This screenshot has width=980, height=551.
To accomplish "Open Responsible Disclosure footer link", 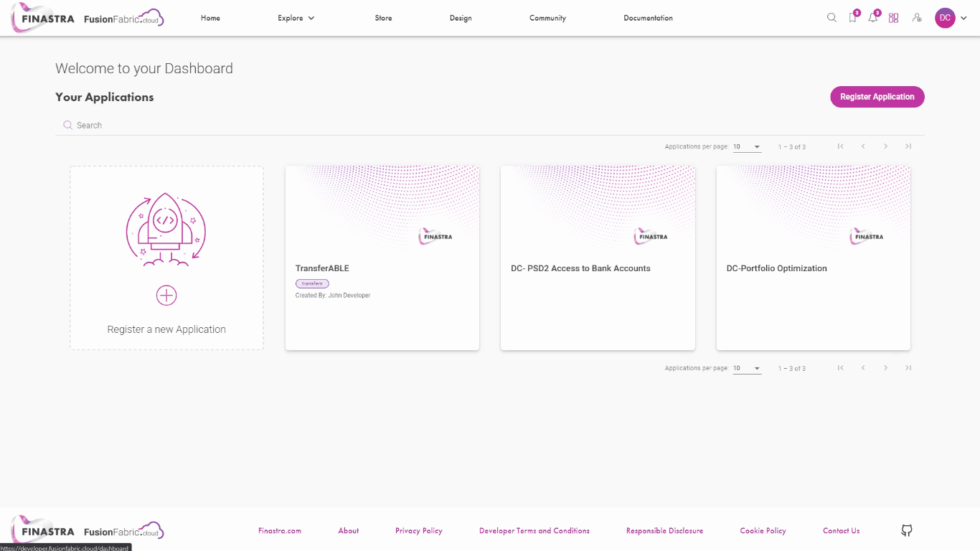I will 664,531.
